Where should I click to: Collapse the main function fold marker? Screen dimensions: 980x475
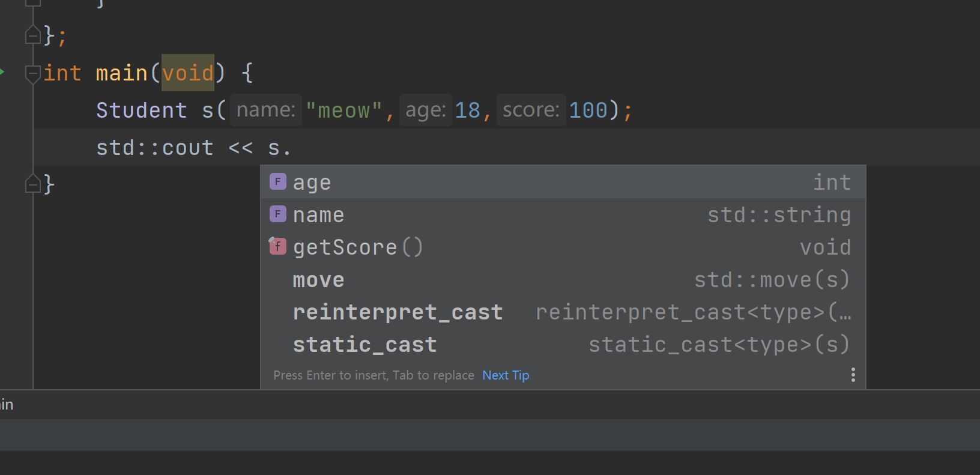coord(32,73)
